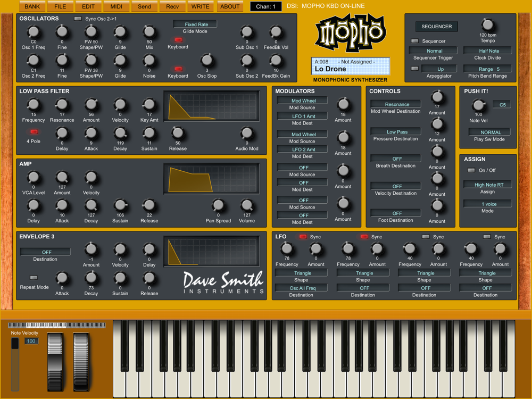Click the Tempo knob

[x=487, y=24]
